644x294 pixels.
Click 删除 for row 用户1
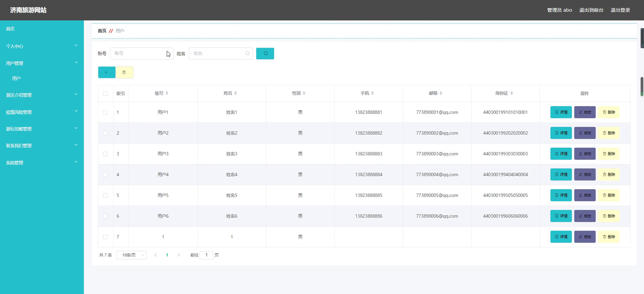609,112
